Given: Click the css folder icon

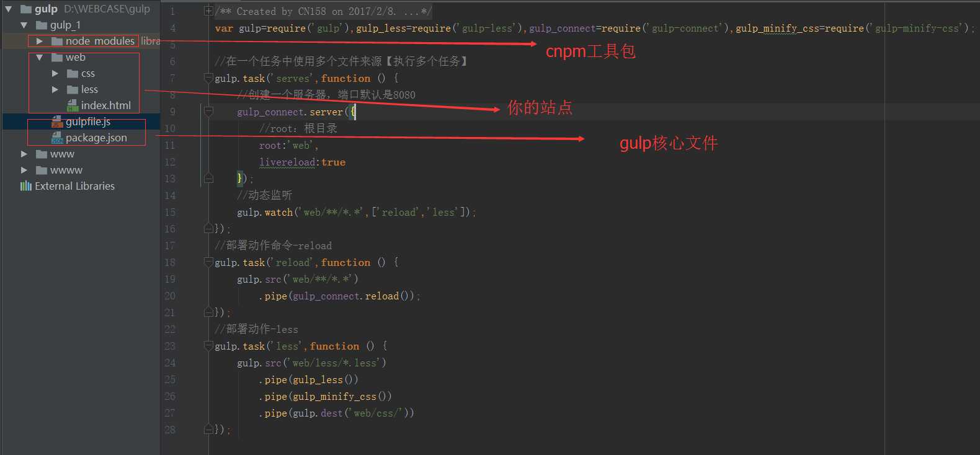Looking at the screenshot, I should tap(73, 74).
